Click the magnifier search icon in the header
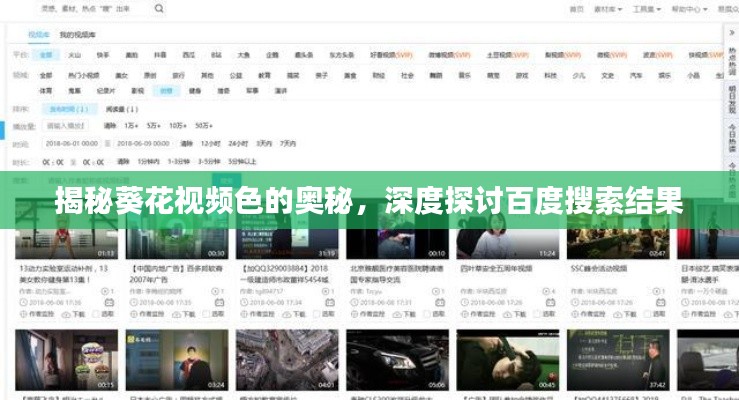 pos(159,8)
